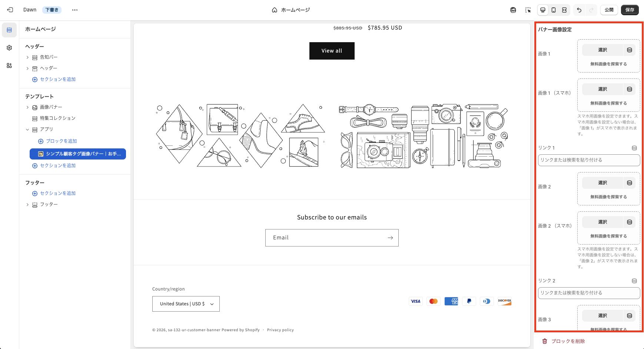644x349 pixels.
Task: Click the exit editor icon
Action: tap(10, 10)
